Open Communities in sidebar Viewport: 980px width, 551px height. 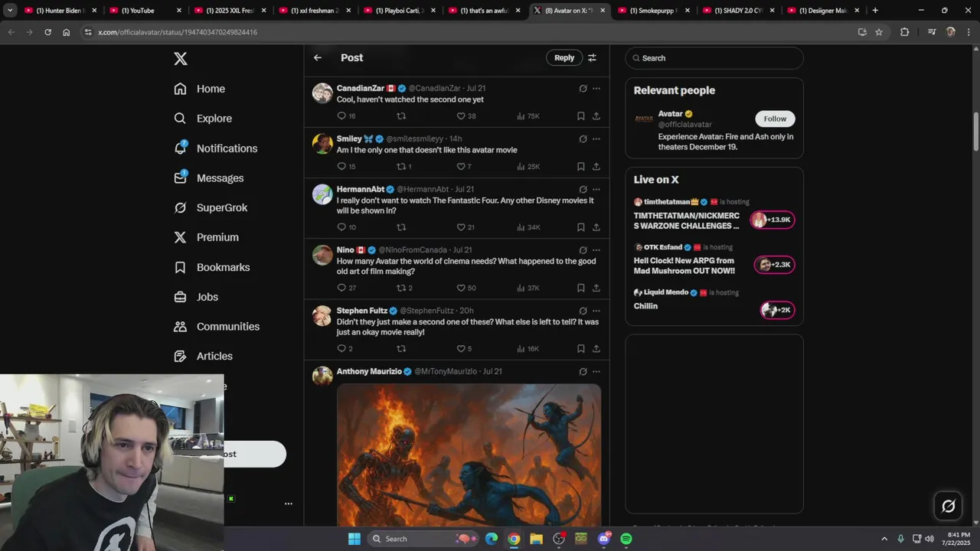pyautogui.click(x=217, y=327)
